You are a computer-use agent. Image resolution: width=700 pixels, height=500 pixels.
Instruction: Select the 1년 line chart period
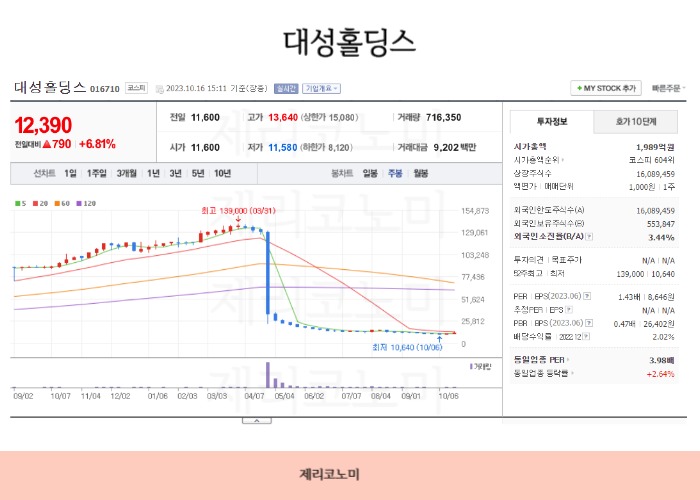(x=153, y=173)
